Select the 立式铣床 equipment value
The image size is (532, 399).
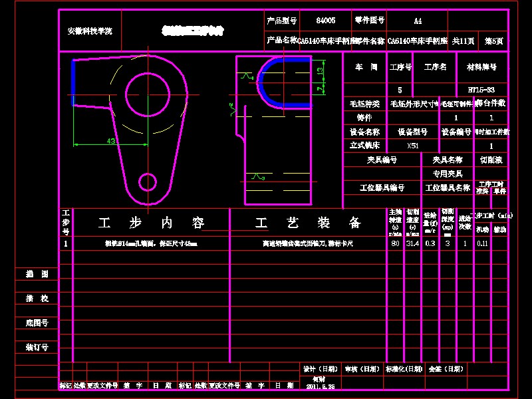click(x=364, y=146)
